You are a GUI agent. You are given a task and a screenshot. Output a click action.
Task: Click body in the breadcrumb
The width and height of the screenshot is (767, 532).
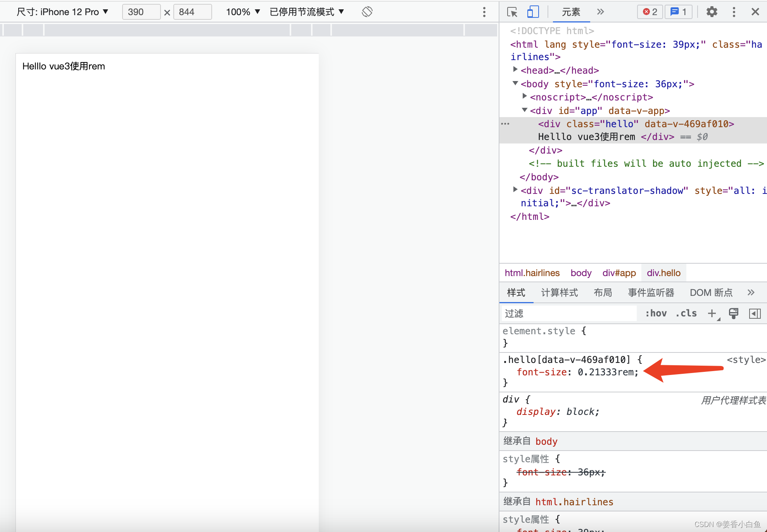coord(581,273)
